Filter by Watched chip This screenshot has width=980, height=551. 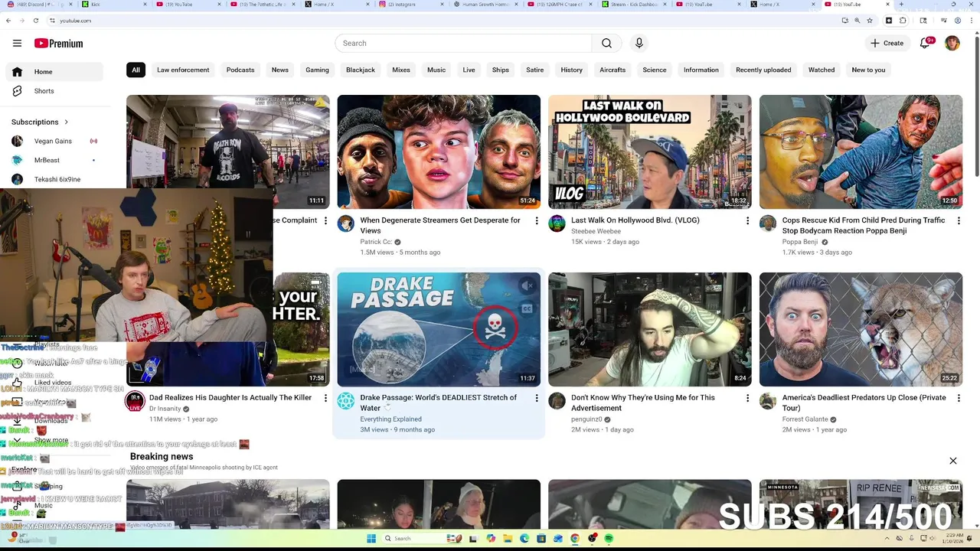coord(822,70)
